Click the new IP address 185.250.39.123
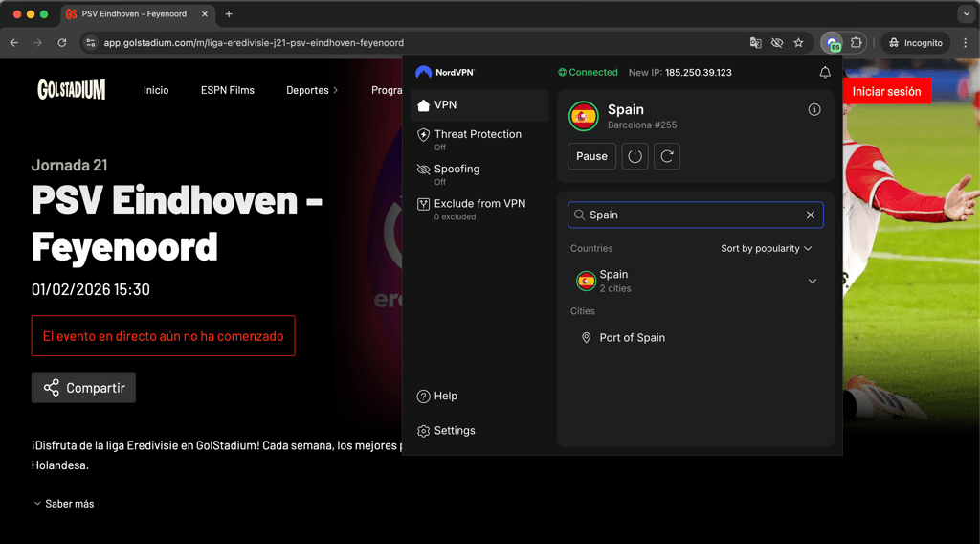The width and height of the screenshot is (980, 544). click(x=698, y=73)
